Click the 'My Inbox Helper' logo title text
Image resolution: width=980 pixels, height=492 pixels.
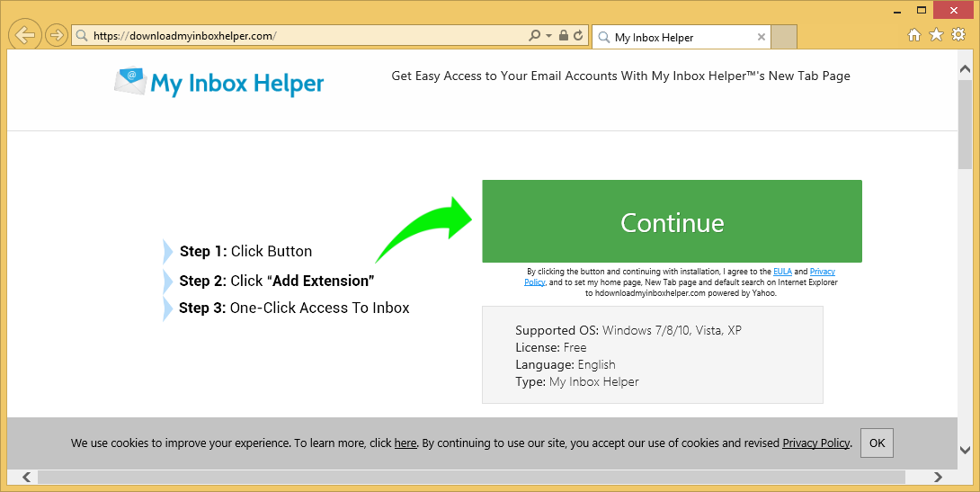pos(237,84)
